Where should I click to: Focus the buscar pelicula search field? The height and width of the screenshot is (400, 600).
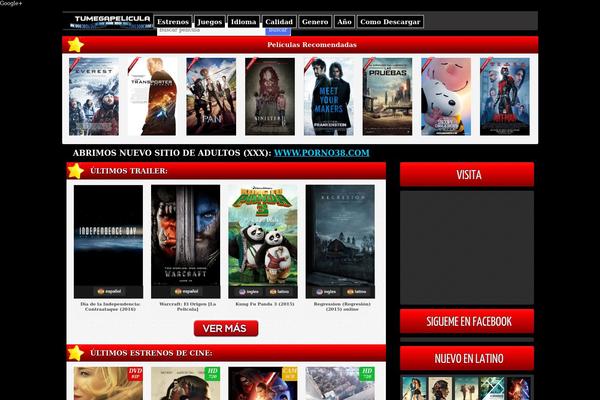[210, 31]
